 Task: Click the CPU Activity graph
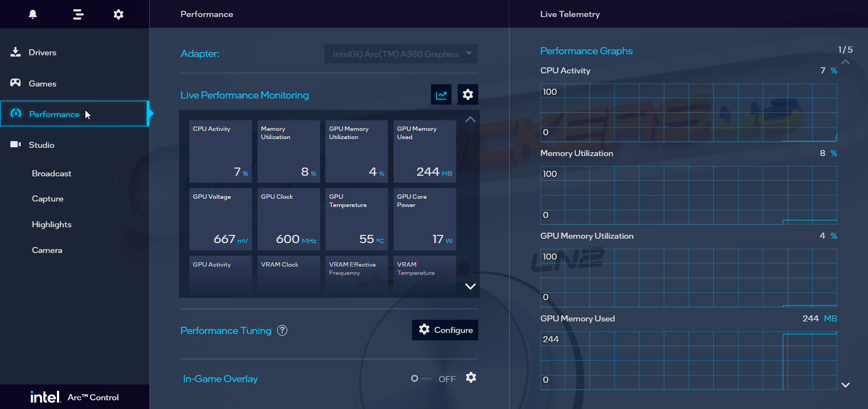pos(688,113)
